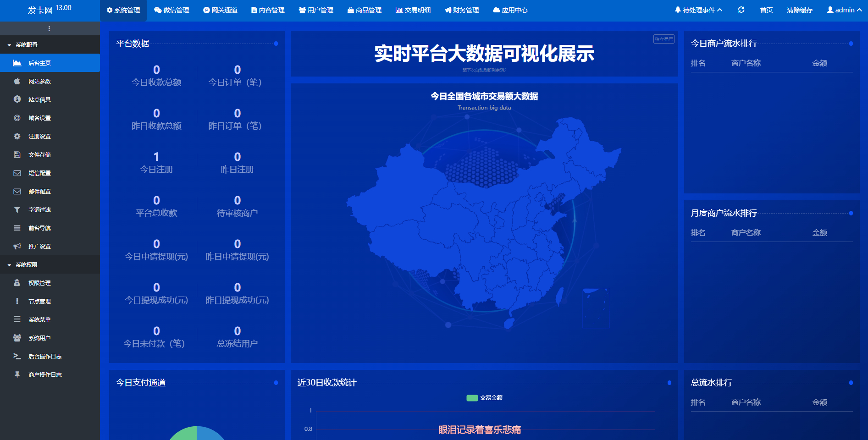The height and width of the screenshot is (440, 868).
Task: Click the 字词过滤 filter icon
Action: 17,209
